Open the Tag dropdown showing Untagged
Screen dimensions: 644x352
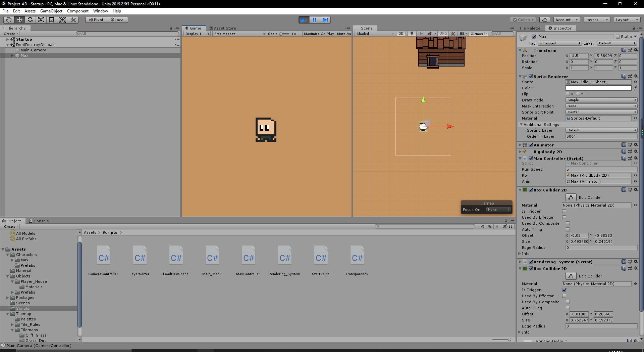pyautogui.click(x=560, y=43)
